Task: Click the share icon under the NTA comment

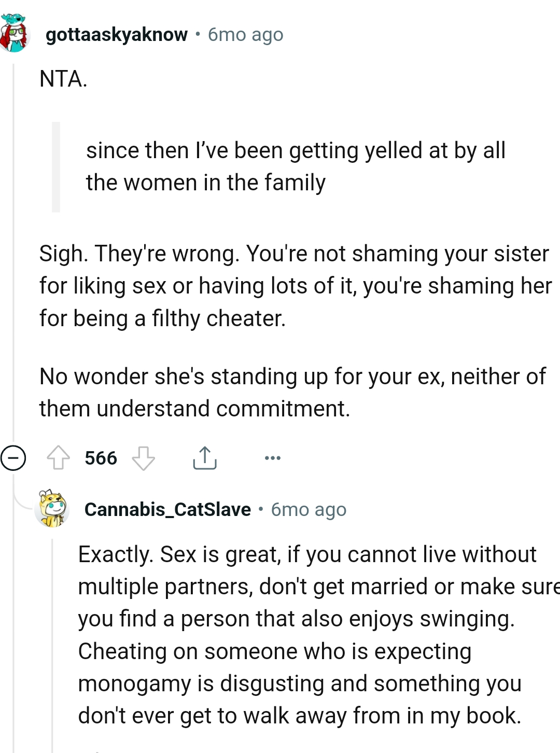Action: 205,457
